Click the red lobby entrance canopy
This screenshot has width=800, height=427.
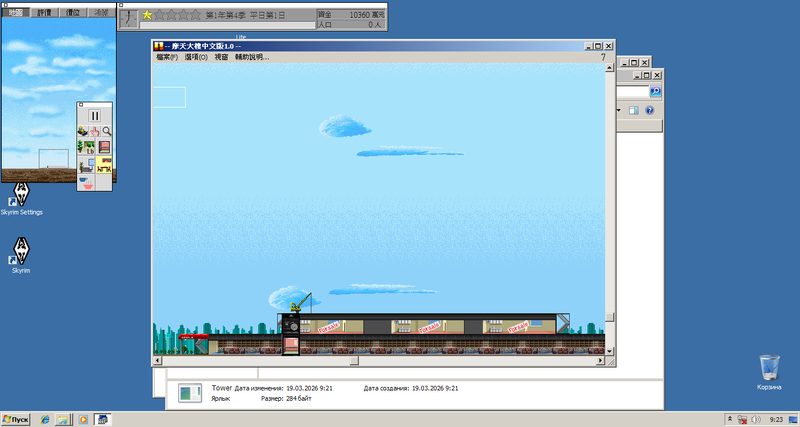pos(193,337)
